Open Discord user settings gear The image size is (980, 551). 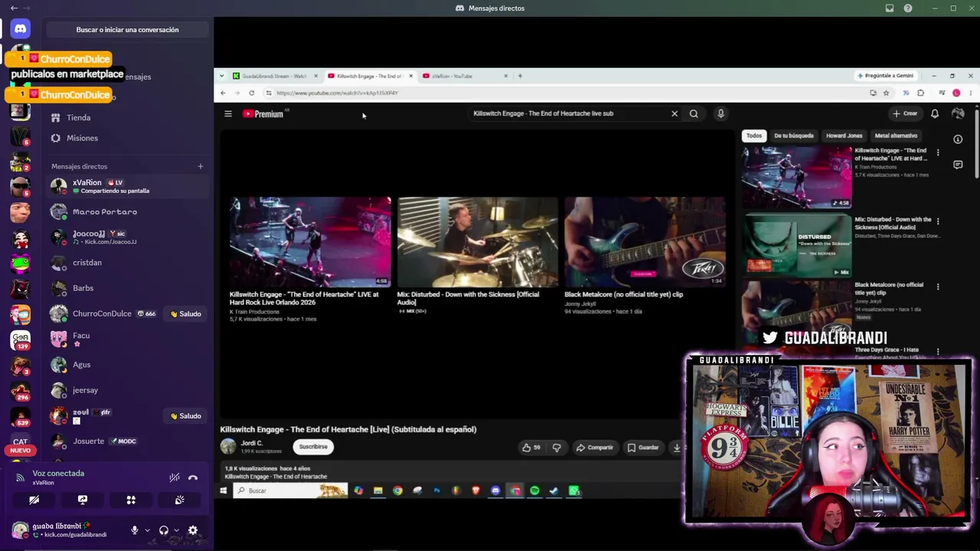pyautogui.click(x=193, y=530)
